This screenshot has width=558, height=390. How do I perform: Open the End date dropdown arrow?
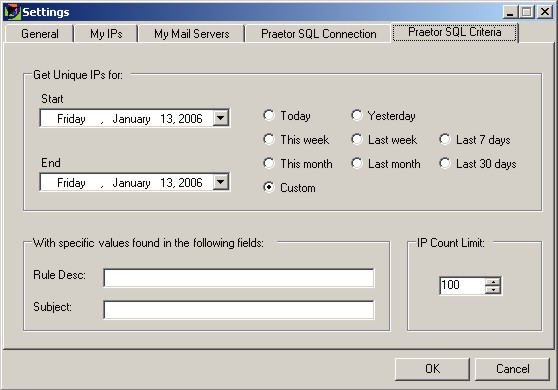click(221, 182)
